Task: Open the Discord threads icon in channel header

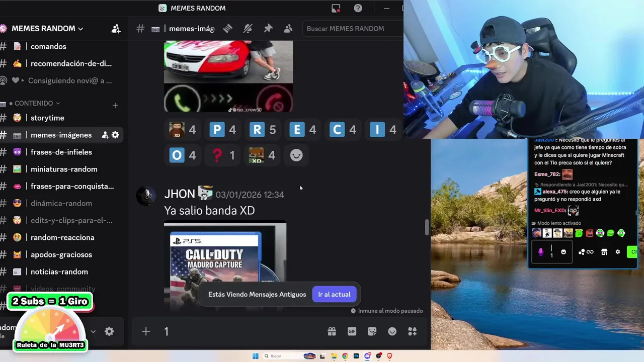Action: [227, 29]
